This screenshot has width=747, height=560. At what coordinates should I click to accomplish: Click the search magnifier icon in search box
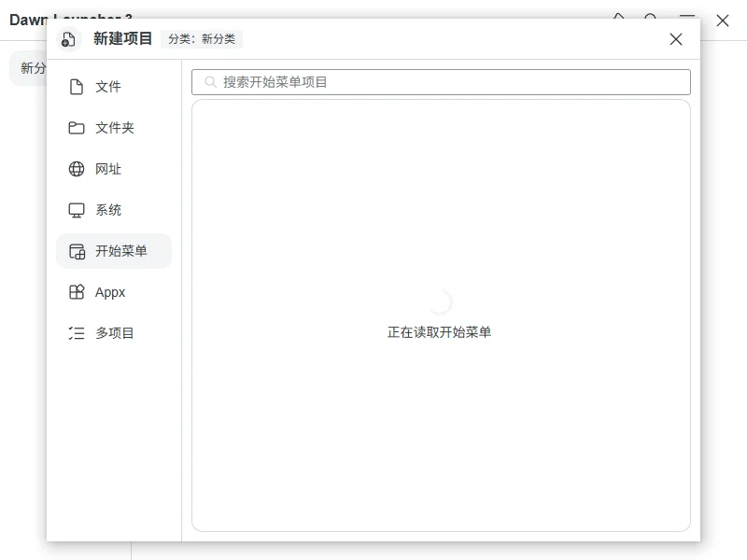pos(210,82)
